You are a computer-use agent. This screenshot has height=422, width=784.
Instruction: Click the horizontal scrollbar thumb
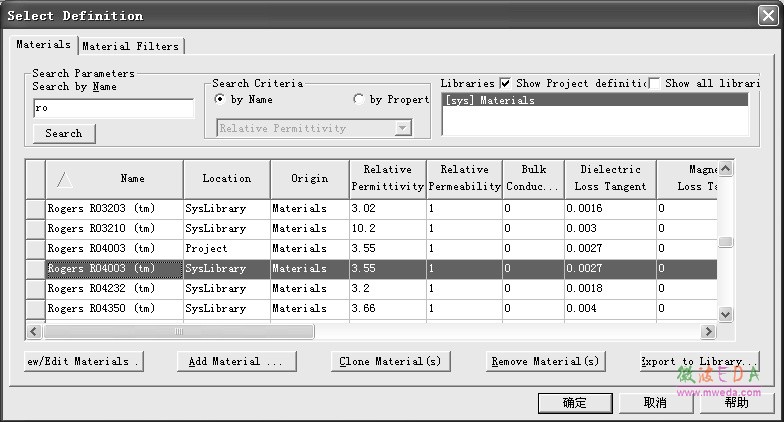178,331
